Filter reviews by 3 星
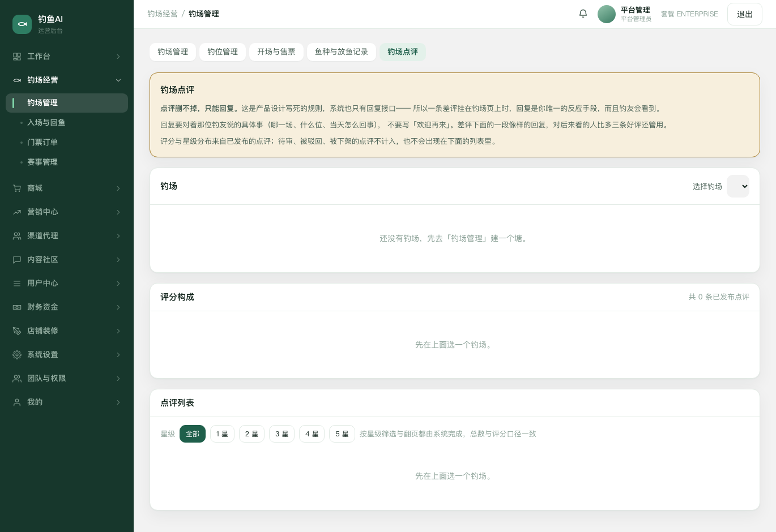The image size is (776, 532). pyautogui.click(x=282, y=434)
